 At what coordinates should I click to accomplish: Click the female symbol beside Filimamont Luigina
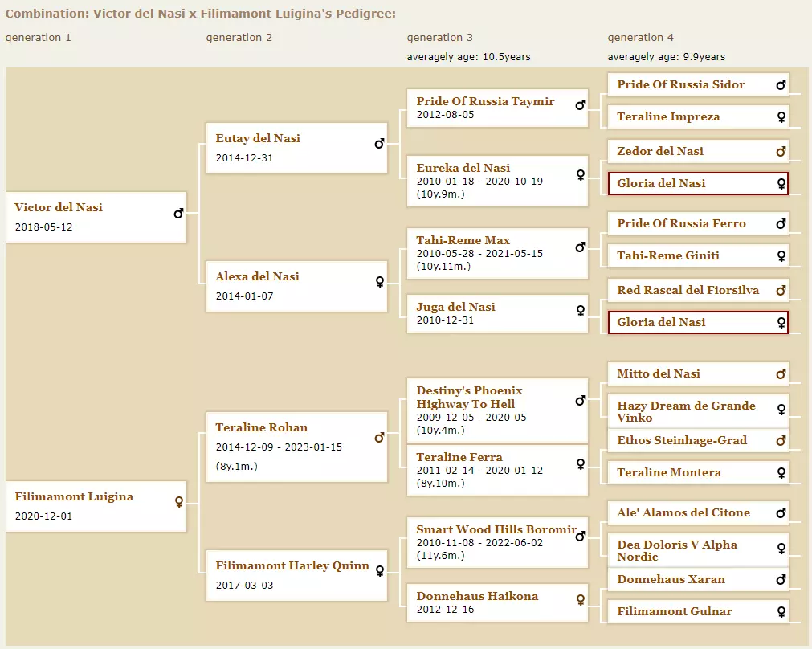pyautogui.click(x=179, y=502)
